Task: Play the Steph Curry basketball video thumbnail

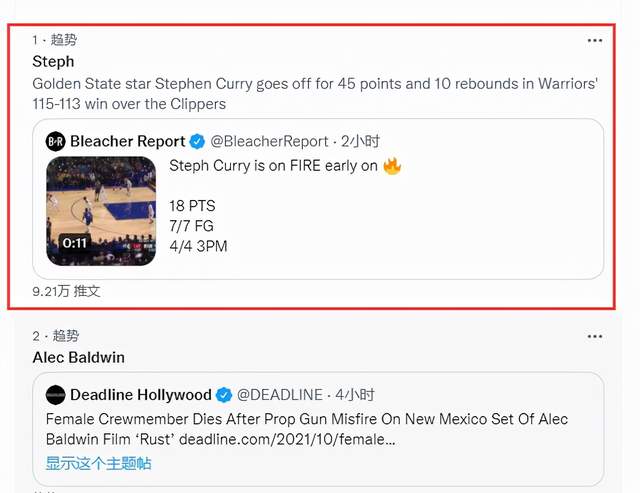Action: pos(101,210)
